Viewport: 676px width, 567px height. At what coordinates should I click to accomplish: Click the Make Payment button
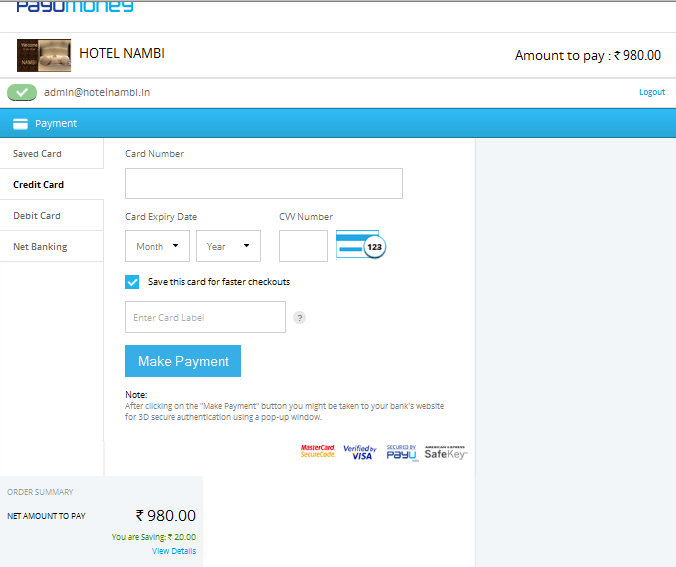coord(183,361)
